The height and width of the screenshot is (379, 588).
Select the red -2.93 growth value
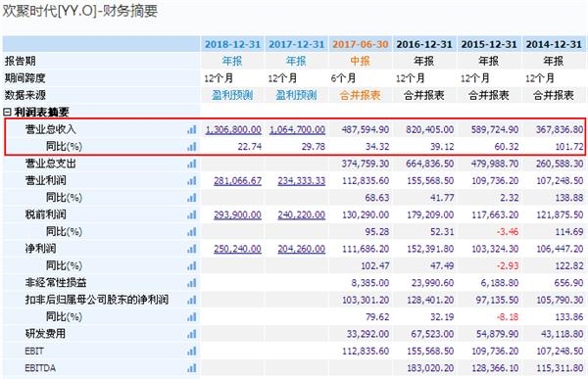[x=508, y=265]
